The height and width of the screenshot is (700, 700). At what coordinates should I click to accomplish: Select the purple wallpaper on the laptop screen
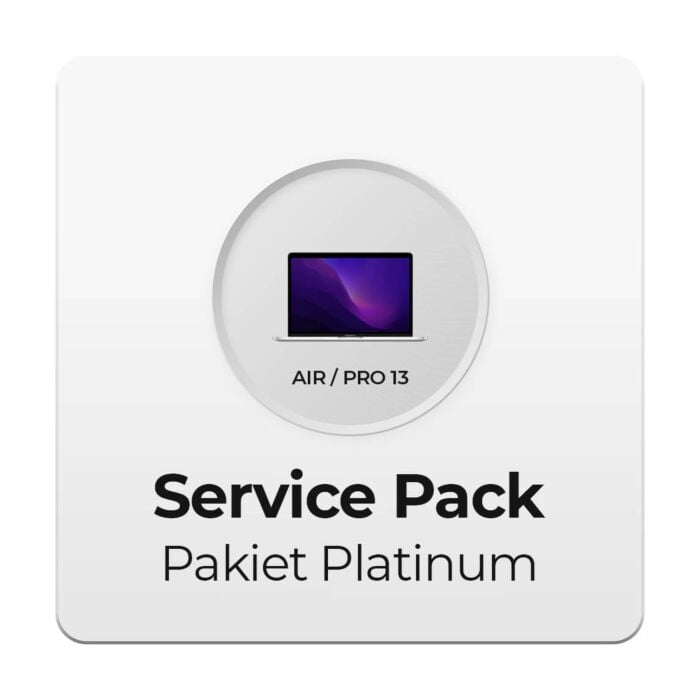point(350,295)
